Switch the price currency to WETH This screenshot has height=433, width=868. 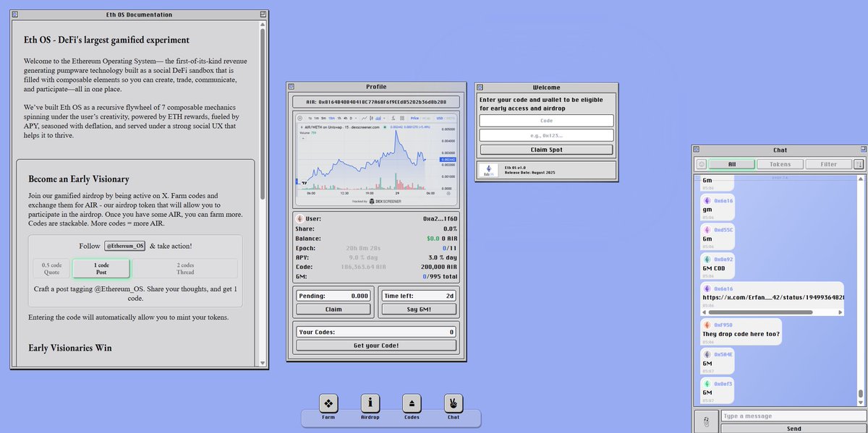[451, 118]
